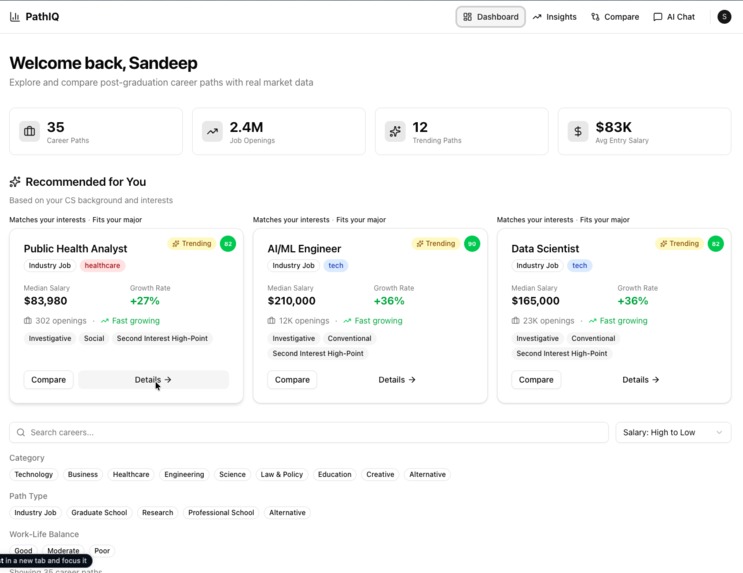The image size is (743, 573).
Task: Toggle the Moderate work-life balance filter
Action: [x=63, y=551]
